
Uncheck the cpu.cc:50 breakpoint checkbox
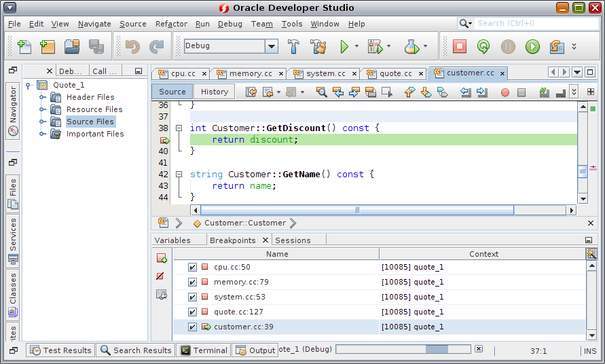tap(192, 267)
